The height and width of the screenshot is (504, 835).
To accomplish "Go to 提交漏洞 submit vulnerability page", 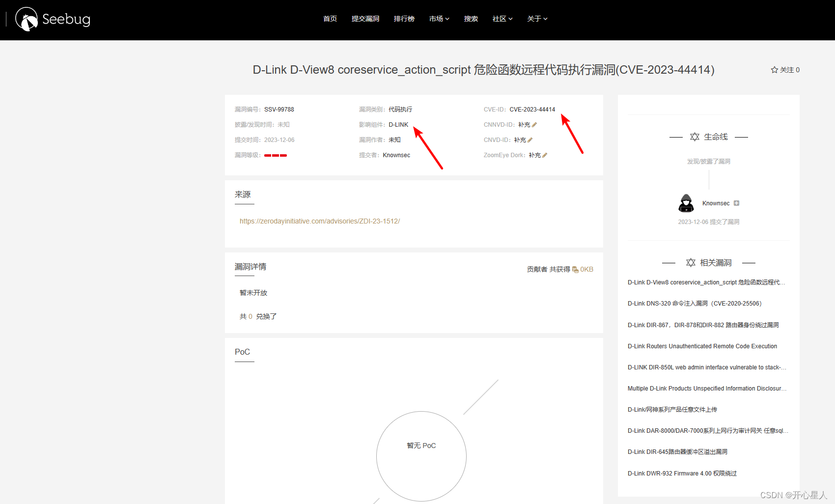I will click(365, 19).
